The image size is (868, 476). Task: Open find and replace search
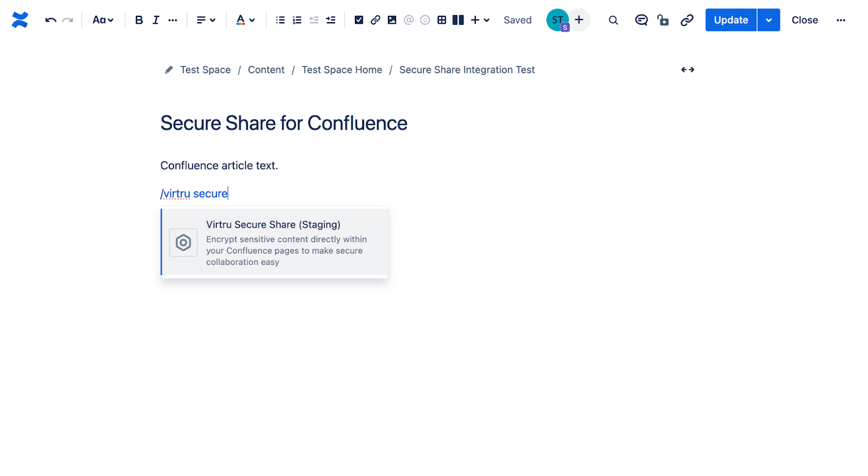coord(613,20)
